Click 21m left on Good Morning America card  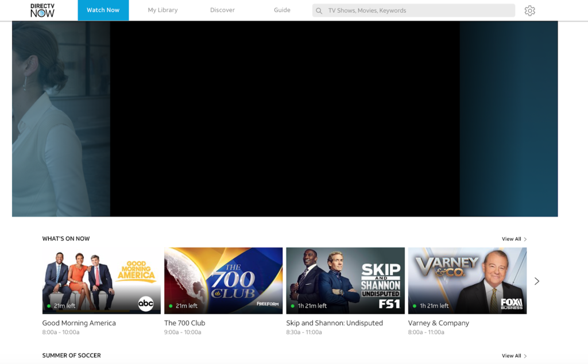click(64, 306)
